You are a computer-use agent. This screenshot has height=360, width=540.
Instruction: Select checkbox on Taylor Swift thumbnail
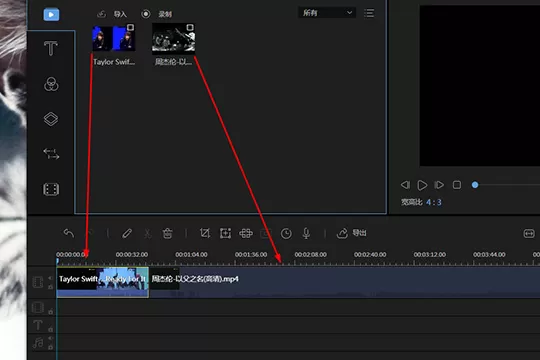click(x=131, y=27)
